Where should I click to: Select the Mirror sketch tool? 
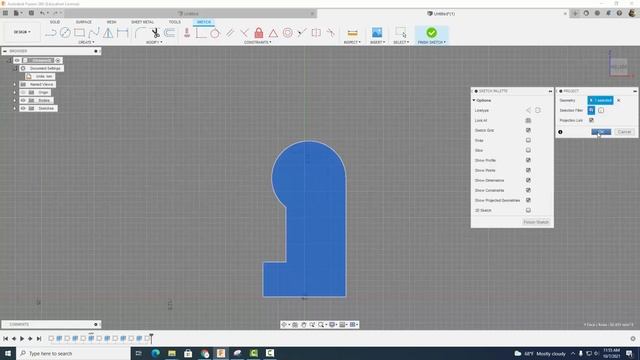click(x=108, y=33)
